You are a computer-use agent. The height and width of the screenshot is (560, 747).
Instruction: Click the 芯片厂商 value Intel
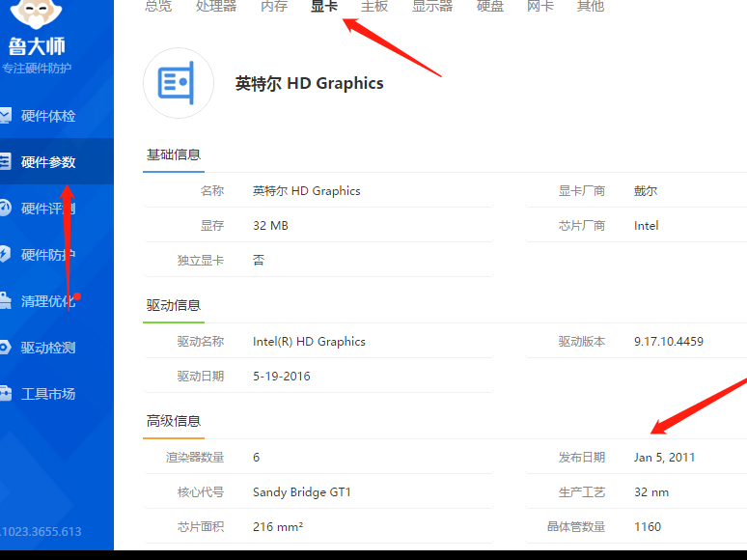coord(646,226)
